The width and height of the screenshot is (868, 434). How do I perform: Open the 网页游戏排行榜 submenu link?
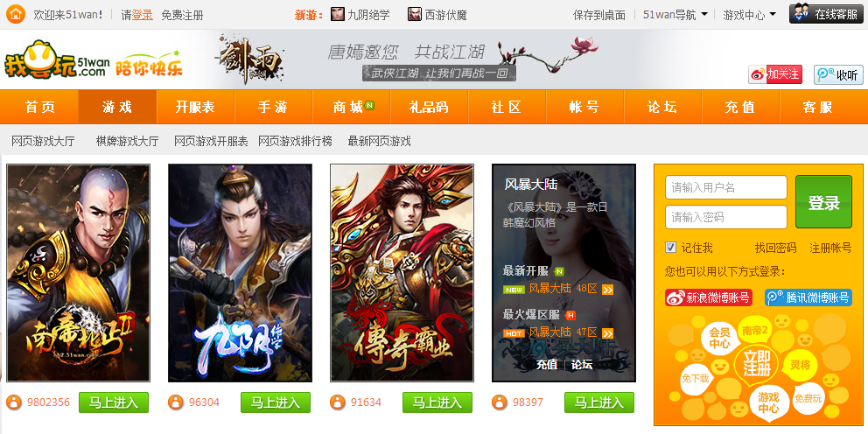[295, 141]
